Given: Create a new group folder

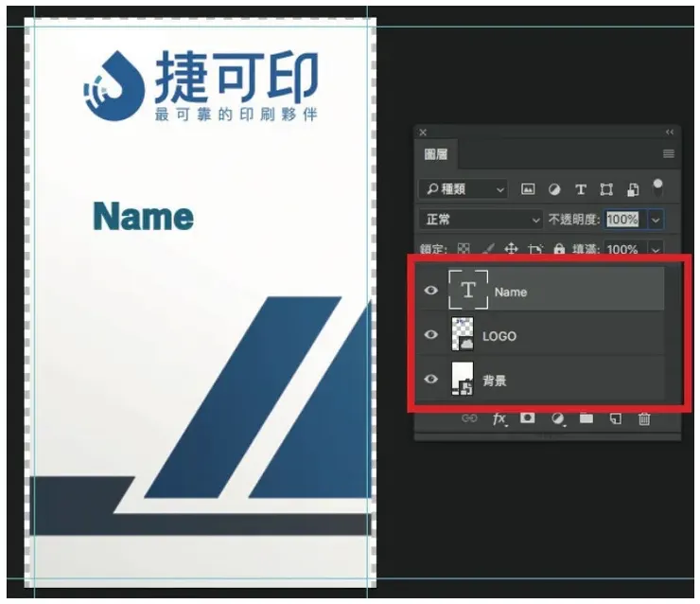Looking at the screenshot, I should (x=586, y=418).
